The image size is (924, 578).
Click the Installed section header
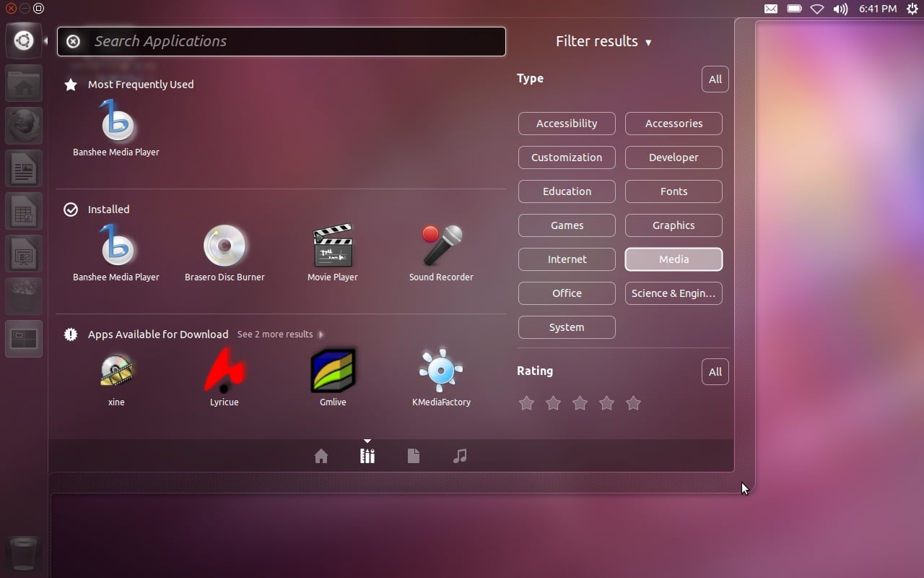(97, 210)
